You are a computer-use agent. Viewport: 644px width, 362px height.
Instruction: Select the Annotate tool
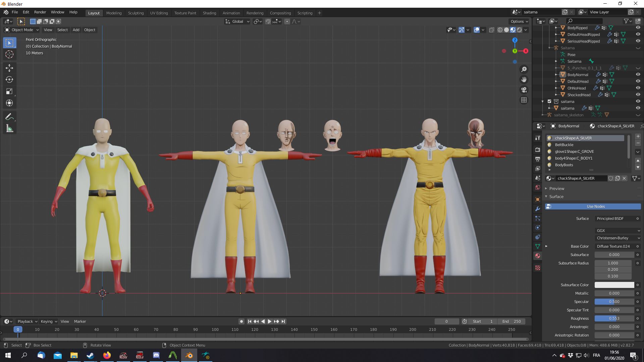9,117
